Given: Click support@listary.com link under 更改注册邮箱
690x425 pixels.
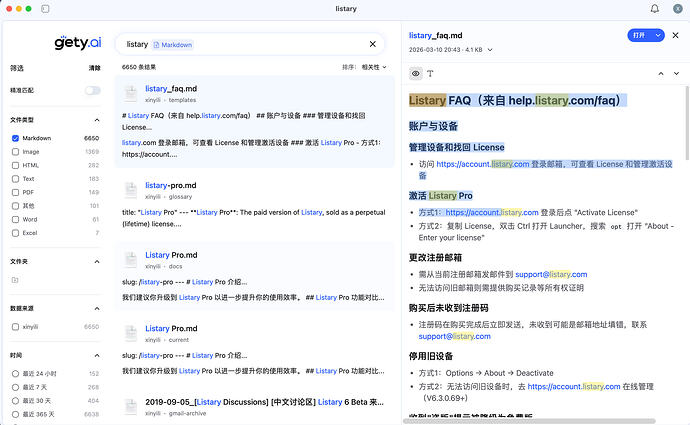Looking at the screenshot, I should click(551, 274).
